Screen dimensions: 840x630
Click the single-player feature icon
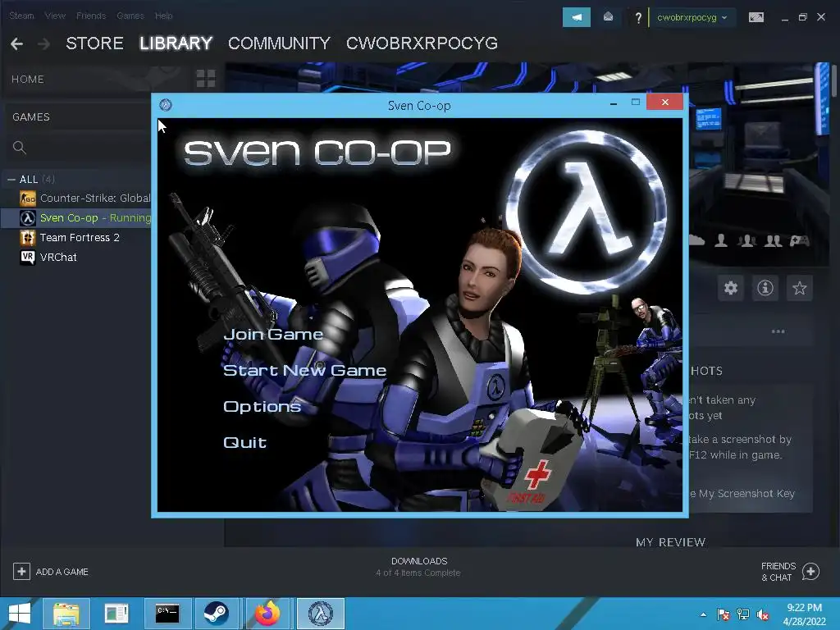721,240
